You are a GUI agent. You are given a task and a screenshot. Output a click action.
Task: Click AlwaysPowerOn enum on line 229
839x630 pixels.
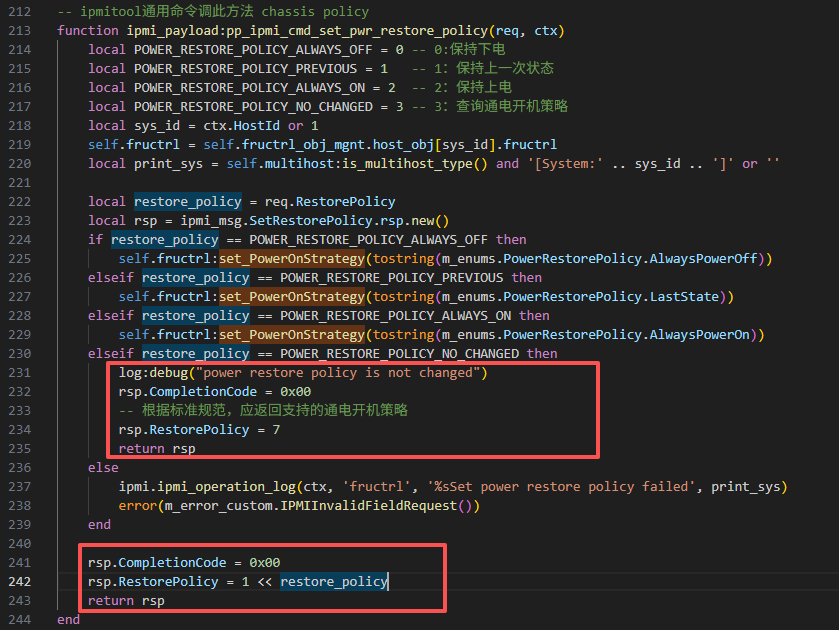click(700, 335)
